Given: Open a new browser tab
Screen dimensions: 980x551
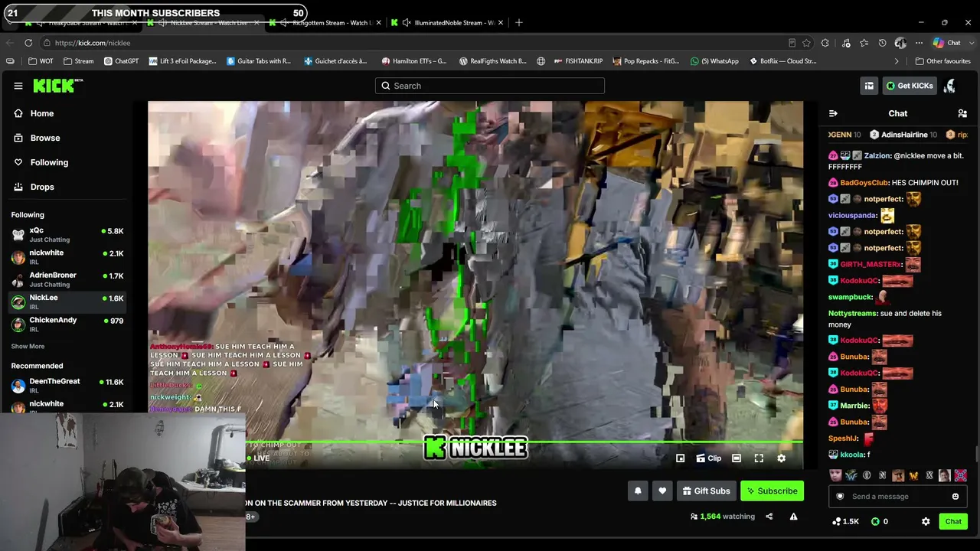Looking at the screenshot, I should (x=519, y=23).
